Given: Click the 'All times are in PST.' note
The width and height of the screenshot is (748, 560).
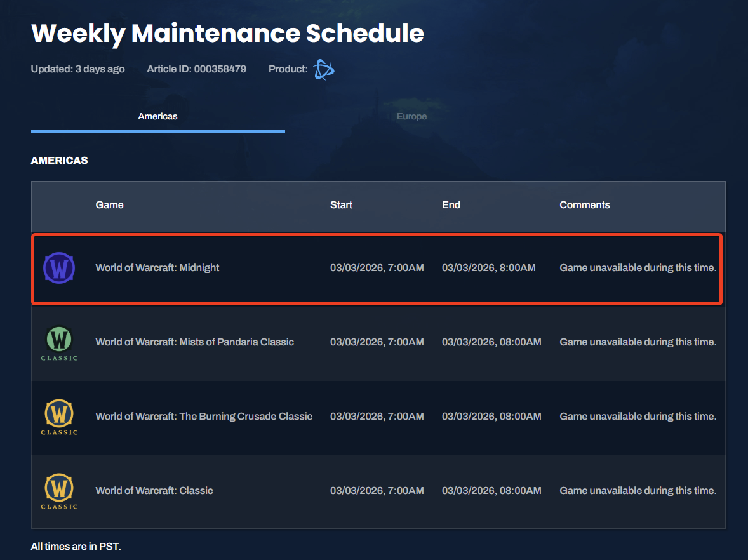Looking at the screenshot, I should [x=76, y=546].
